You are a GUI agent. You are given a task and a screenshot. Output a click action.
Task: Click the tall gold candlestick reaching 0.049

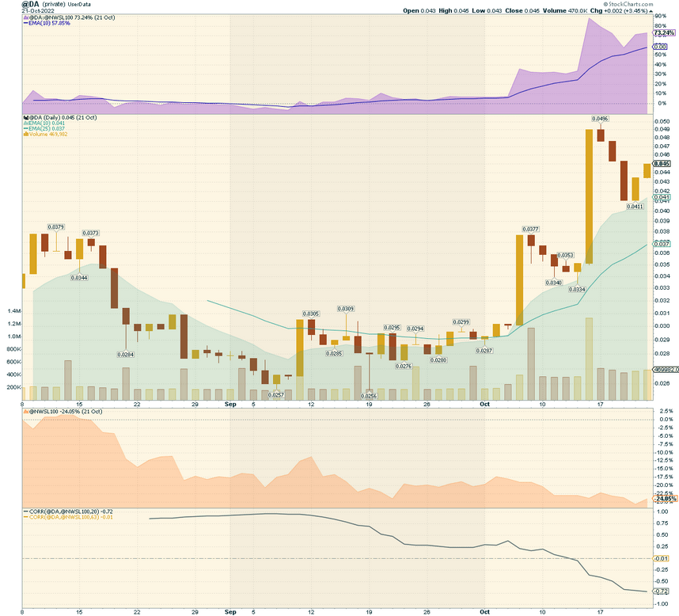[x=589, y=196]
